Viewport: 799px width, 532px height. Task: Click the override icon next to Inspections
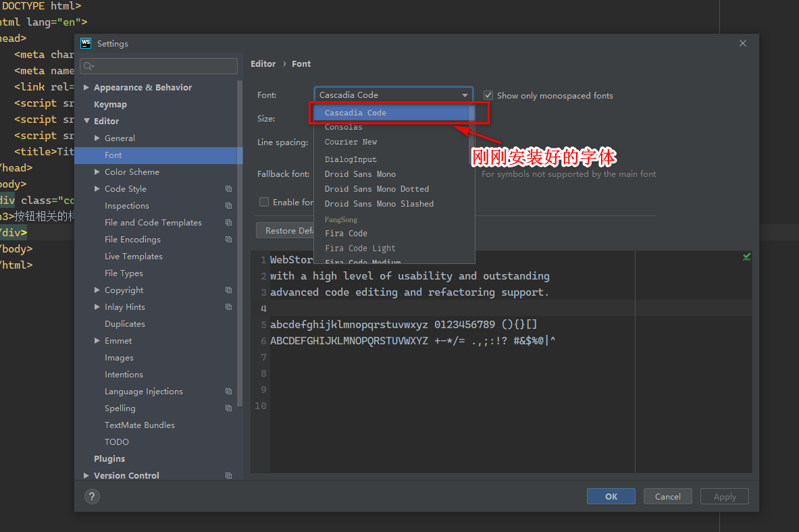(x=228, y=205)
